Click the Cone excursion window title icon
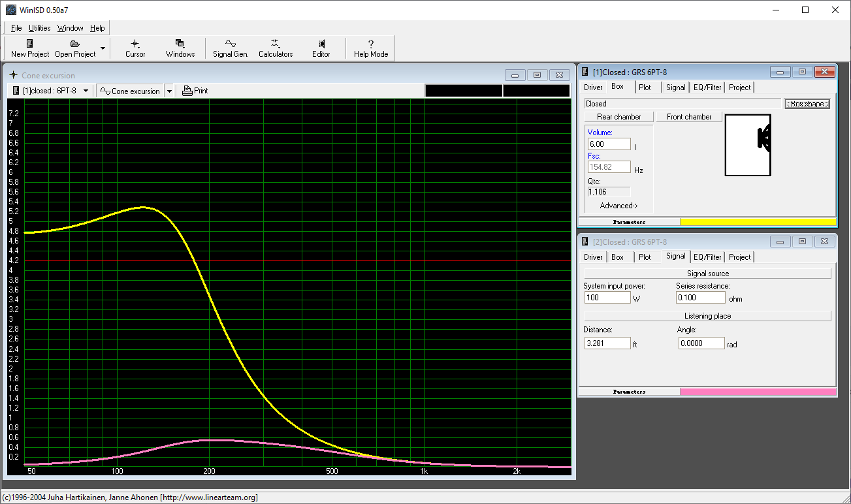 click(x=13, y=75)
